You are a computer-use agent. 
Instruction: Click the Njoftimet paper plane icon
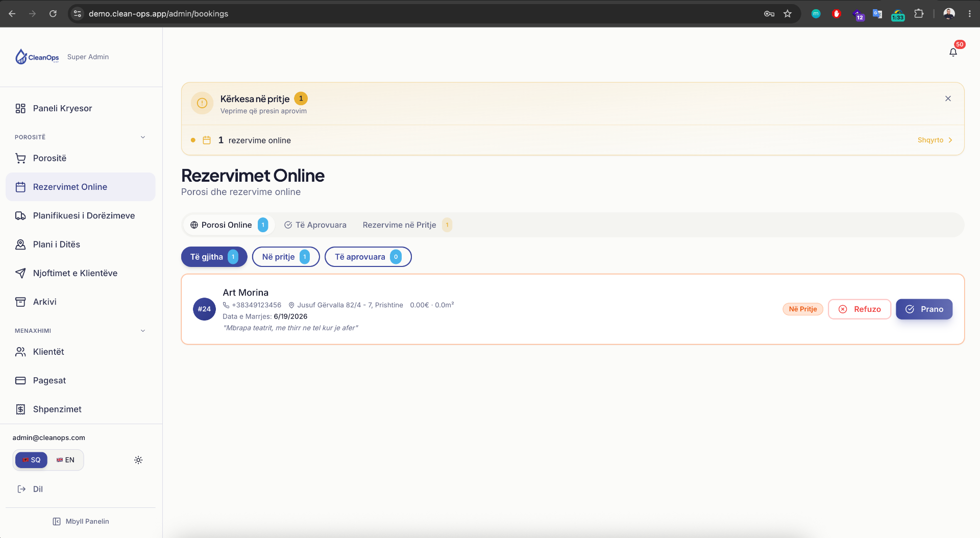[x=20, y=273]
